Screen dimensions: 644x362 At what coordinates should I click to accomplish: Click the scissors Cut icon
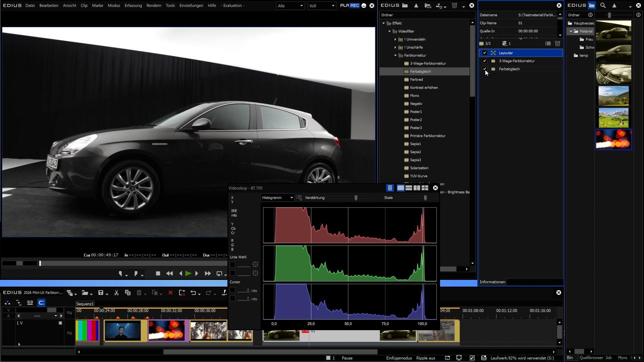click(116, 293)
